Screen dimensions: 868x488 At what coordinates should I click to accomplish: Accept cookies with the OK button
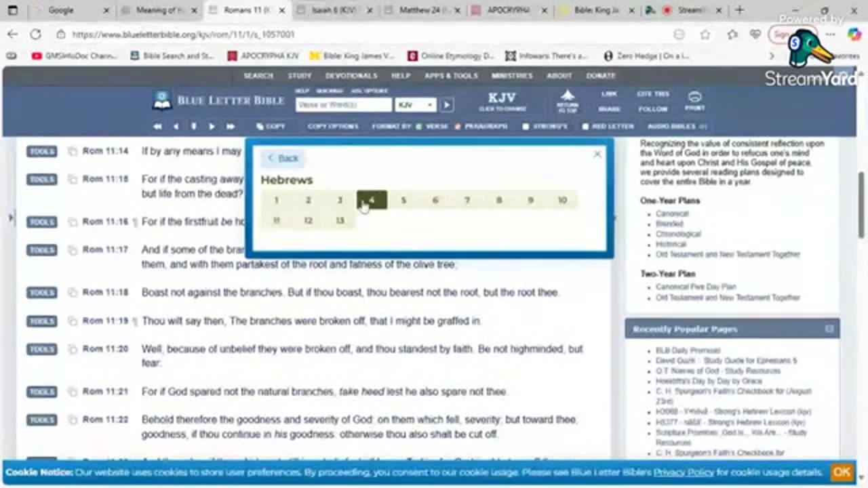pos(842,472)
